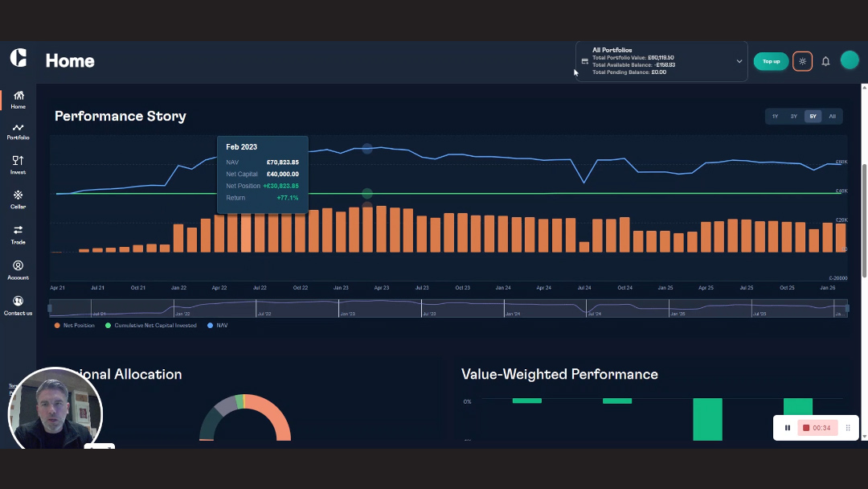868x489 pixels.
Task: Open the notifications bell
Action: 825,61
